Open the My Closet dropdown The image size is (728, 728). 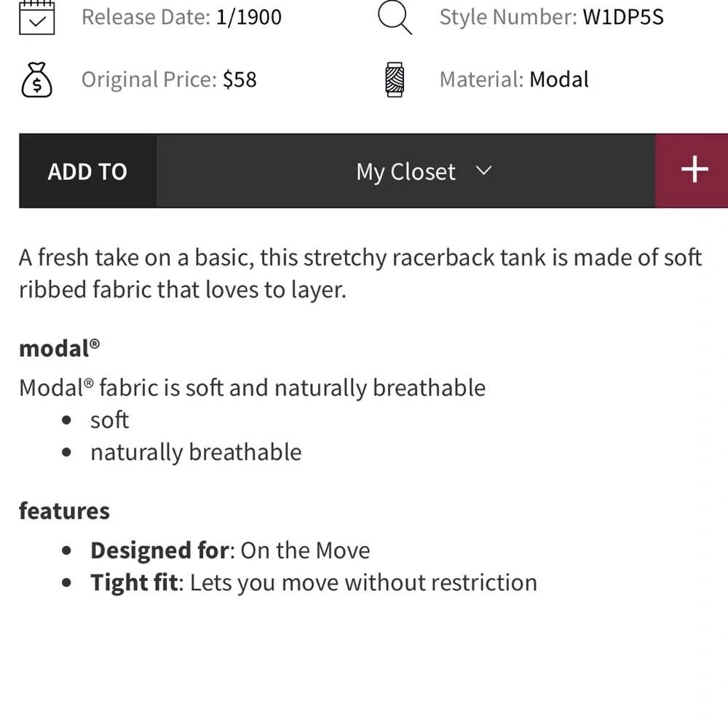[405, 170]
